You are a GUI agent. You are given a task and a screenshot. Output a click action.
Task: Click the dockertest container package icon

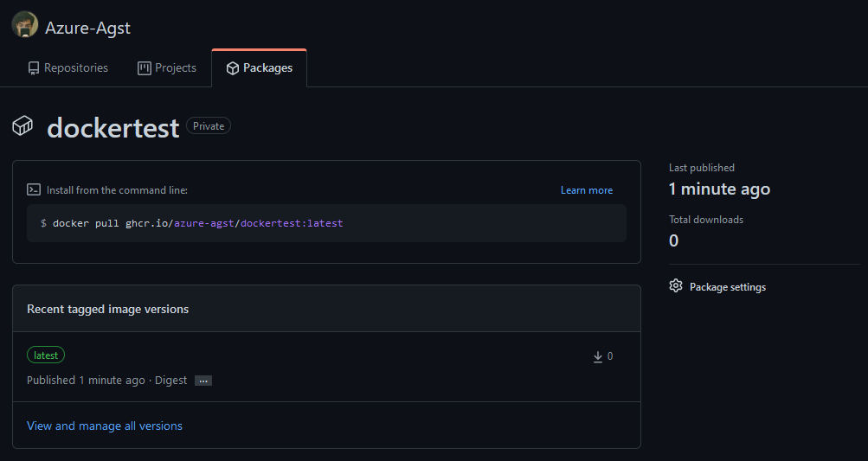point(23,126)
